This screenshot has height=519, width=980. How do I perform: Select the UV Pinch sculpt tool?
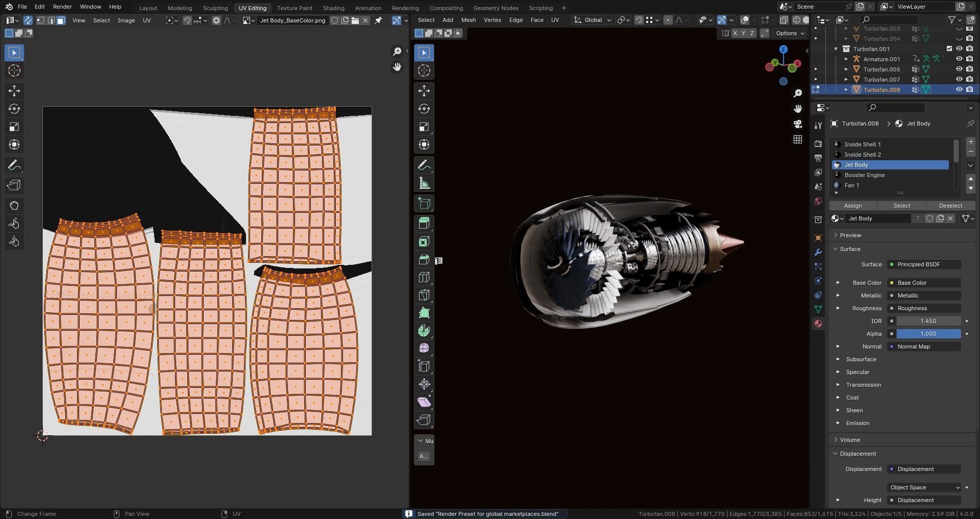point(14,241)
